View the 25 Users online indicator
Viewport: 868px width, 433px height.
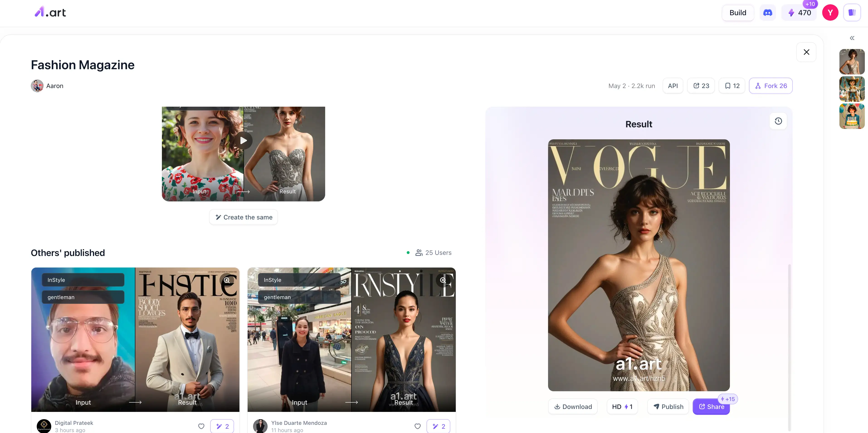429,253
